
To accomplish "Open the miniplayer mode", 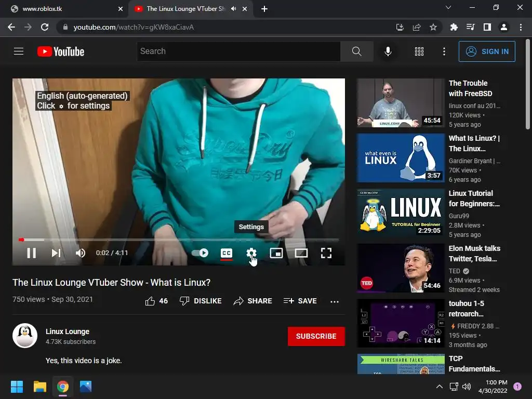I will coord(276,253).
